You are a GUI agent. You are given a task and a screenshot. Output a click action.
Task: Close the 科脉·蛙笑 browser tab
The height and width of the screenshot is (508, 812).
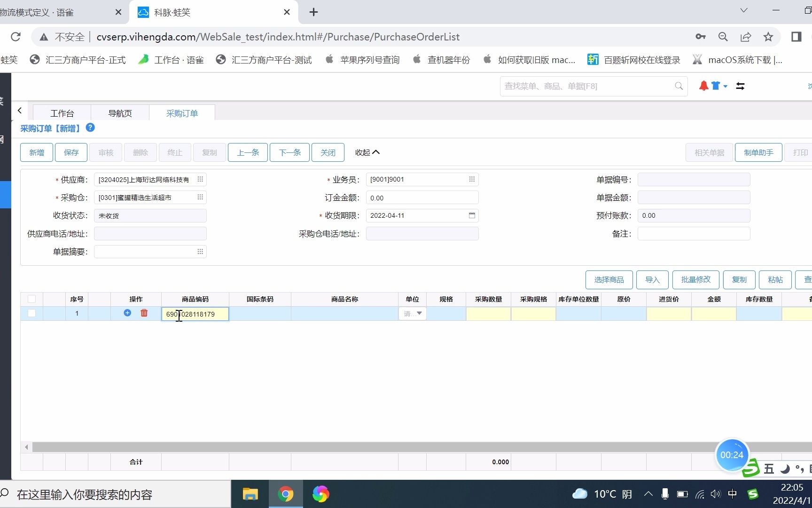(287, 12)
